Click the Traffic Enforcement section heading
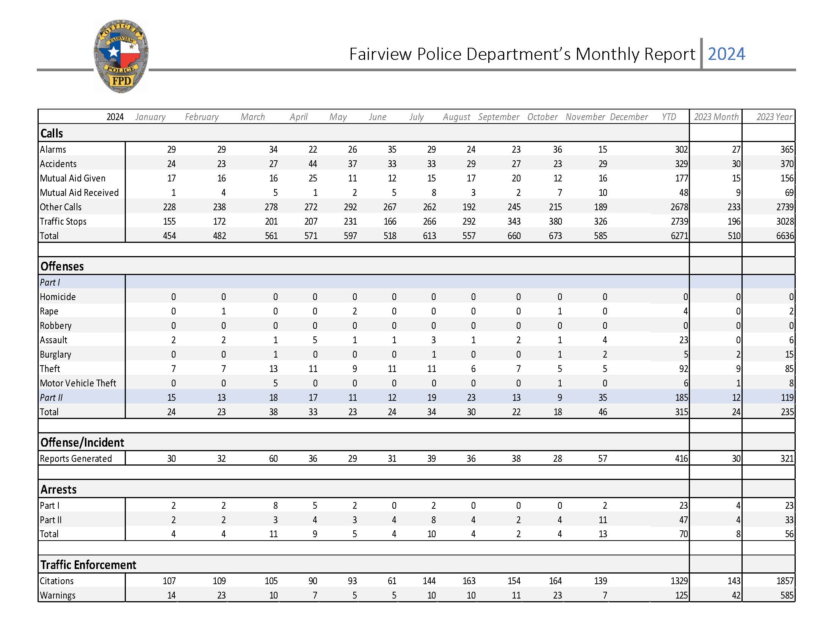The image size is (834, 644). pyautogui.click(x=88, y=565)
